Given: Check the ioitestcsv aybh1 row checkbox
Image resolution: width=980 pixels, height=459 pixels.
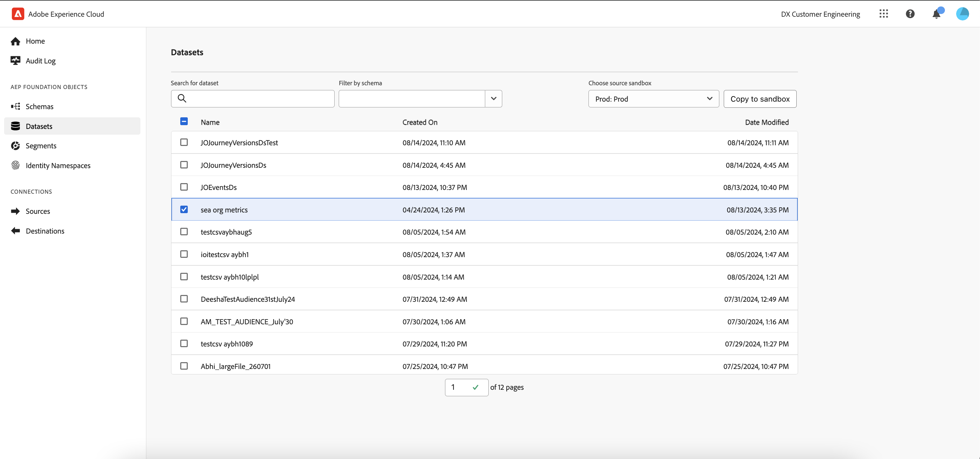Looking at the screenshot, I should click(184, 254).
